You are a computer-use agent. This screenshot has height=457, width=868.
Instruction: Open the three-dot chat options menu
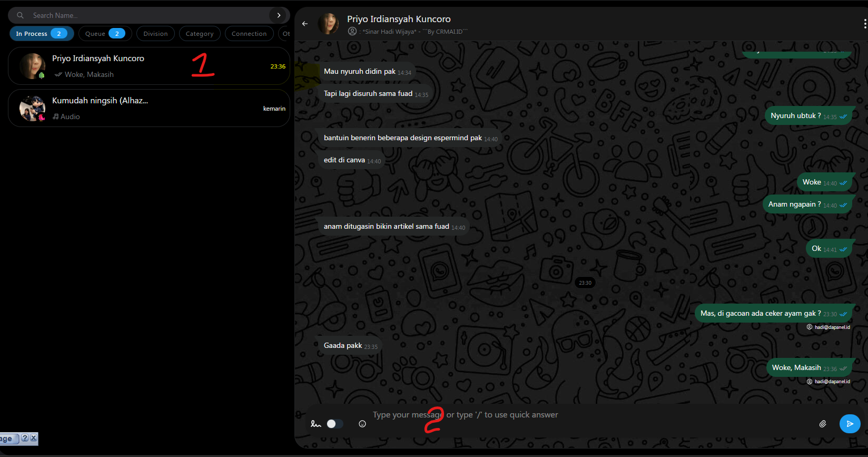[865, 24]
